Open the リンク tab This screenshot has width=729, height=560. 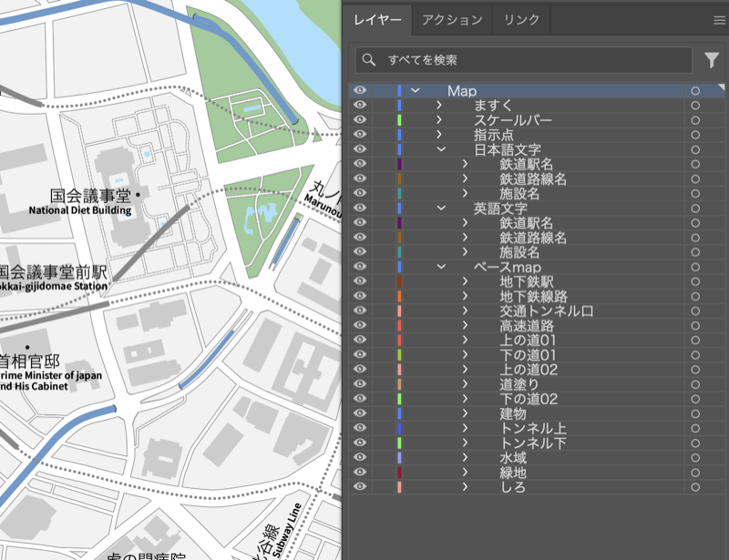(520, 19)
